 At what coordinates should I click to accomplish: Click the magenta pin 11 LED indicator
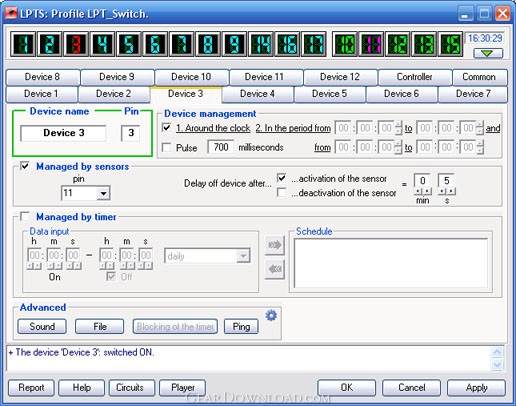pos(371,44)
